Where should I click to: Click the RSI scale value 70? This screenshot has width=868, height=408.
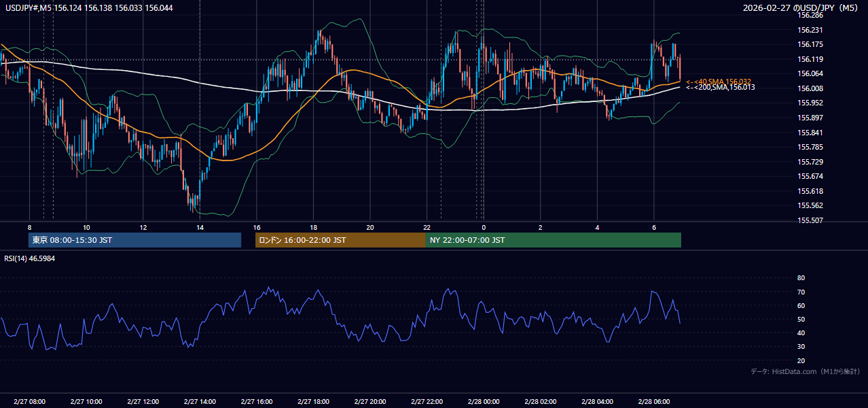pyautogui.click(x=801, y=292)
